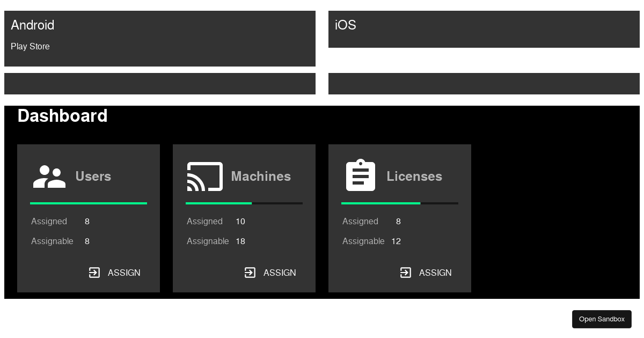
Task: Click the Machines cast screen icon
Action: pos(204,176)
